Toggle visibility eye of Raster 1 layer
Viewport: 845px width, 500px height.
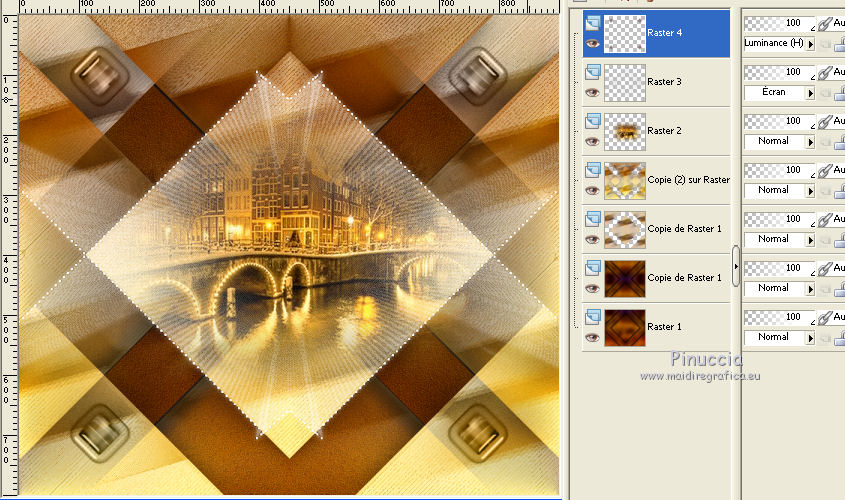593,338
